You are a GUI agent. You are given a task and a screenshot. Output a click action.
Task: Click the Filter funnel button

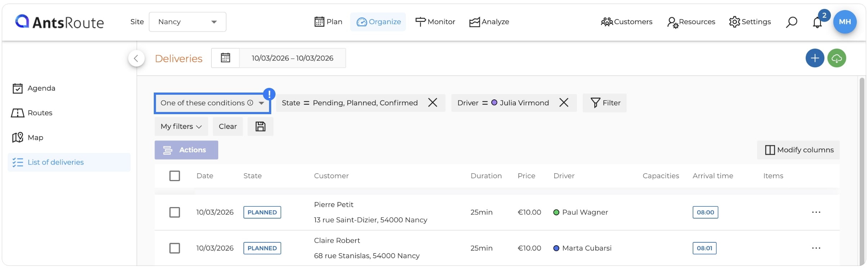pyautogui.click(x=605, y=103)
